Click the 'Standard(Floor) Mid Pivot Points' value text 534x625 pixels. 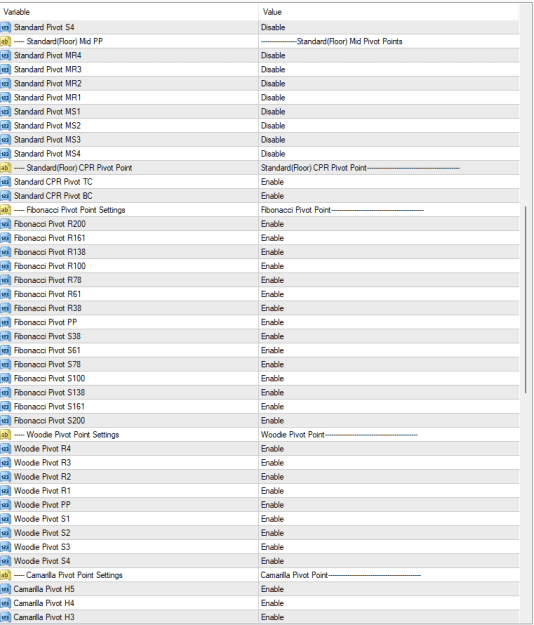pyautogui.click(x=332, y=41)
